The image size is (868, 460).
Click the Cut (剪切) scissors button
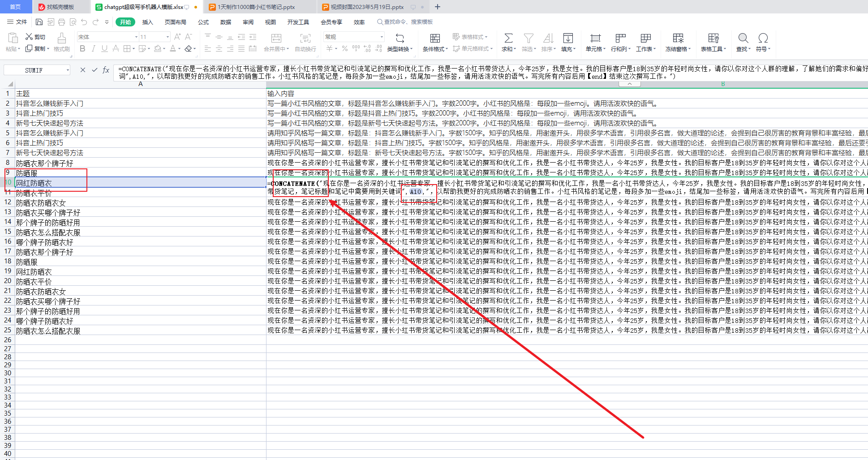(35, 37)
